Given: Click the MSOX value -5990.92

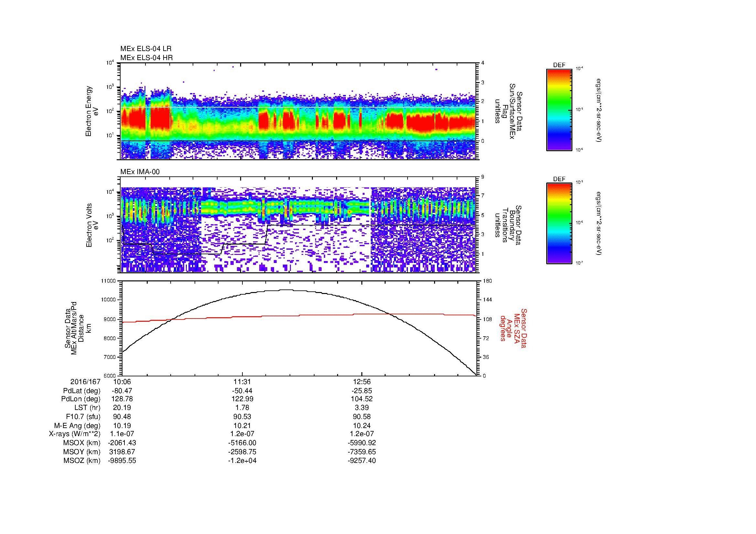Looking at the screenshot, I should click(362, 443).
